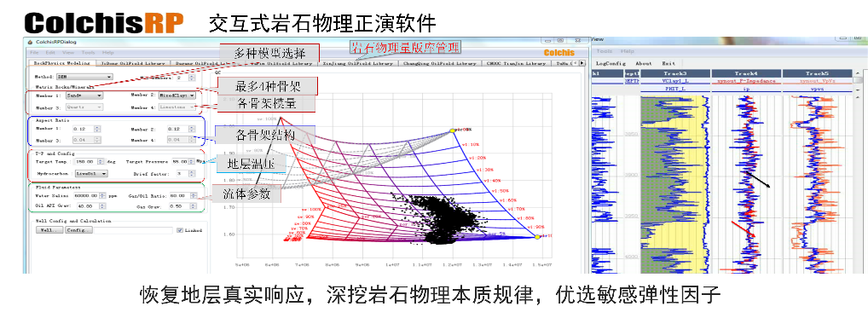Image resolution: width=868 pixels, height=318 pixels.
Task: Open the Member 2 MixedClays dropdown
Action: point(177,95)
